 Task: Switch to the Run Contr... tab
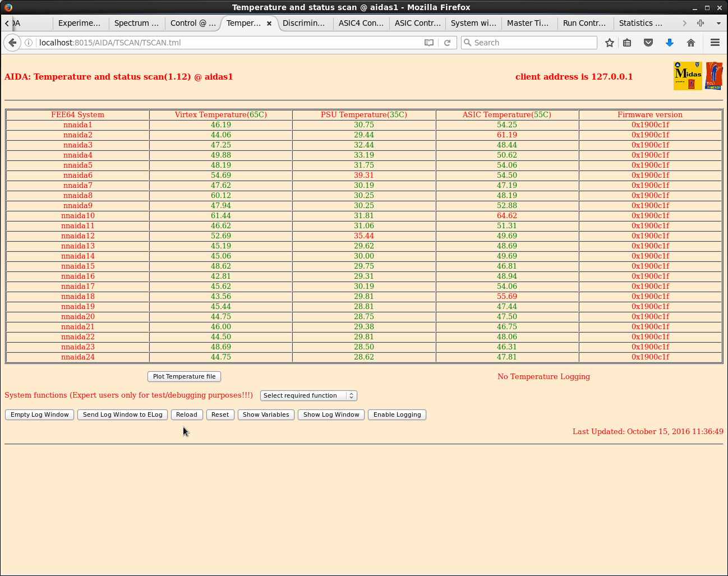click(585, 23)
